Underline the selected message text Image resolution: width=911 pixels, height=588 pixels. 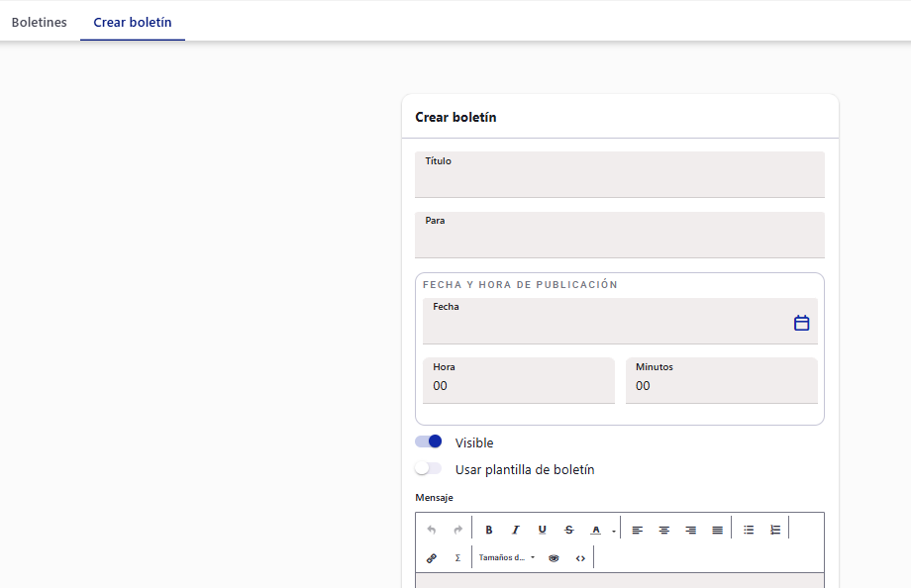click(542, 530)
